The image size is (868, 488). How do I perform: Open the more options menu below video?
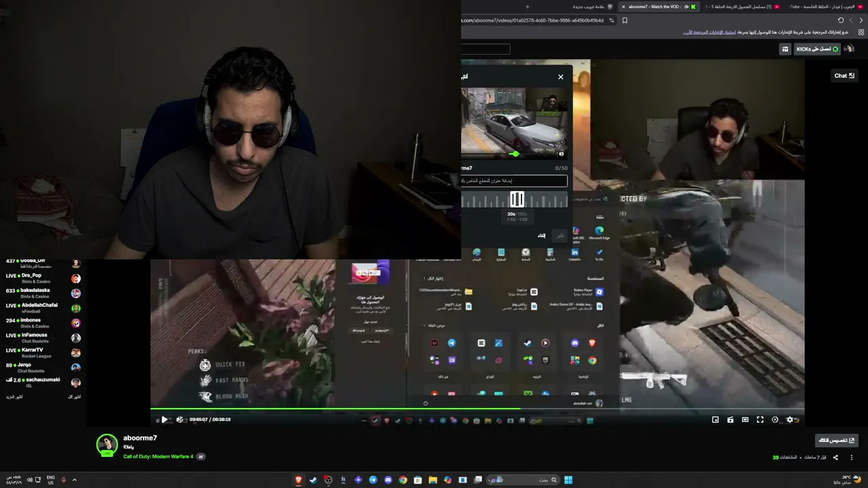pos(852,457)
